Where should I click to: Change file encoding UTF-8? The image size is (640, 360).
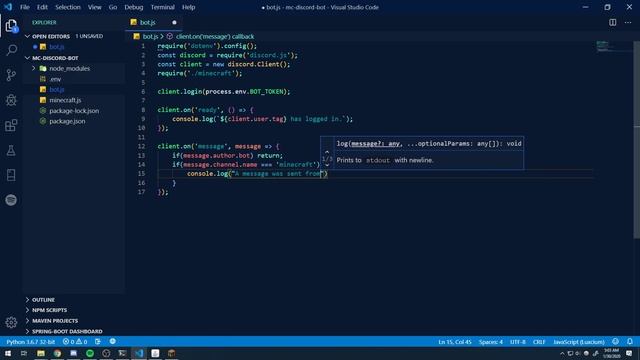click(518, 342)
